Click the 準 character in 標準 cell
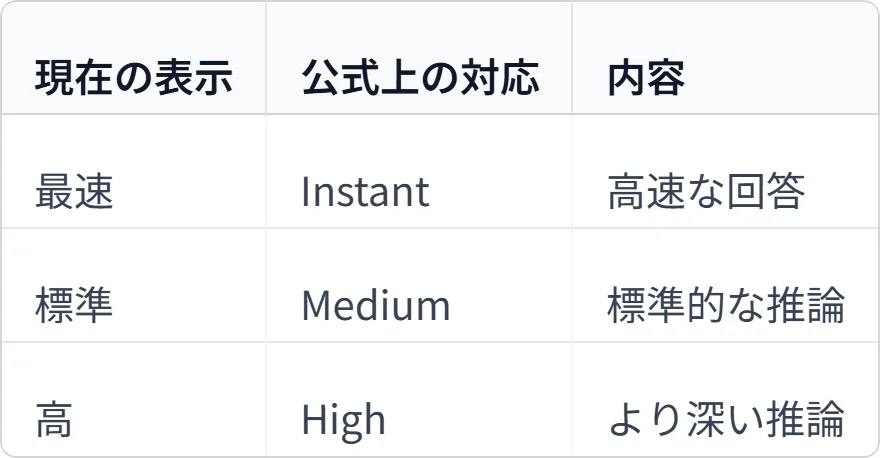The width and height of the screenshot is (880, 458). pyautogui.click(x=94, y=305)
